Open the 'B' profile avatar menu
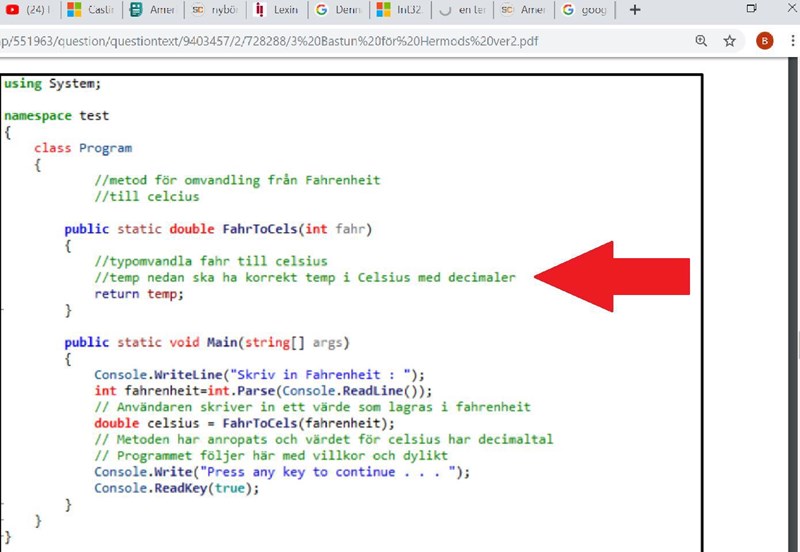Image resolution: width=800 pixels, height=552 pixels. 765,41
